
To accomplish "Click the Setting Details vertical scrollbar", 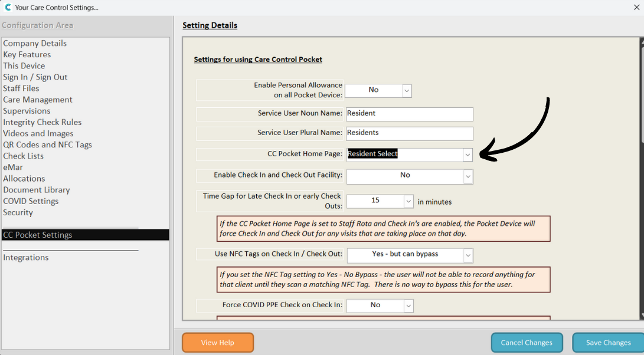I will [x=642, y=179].
